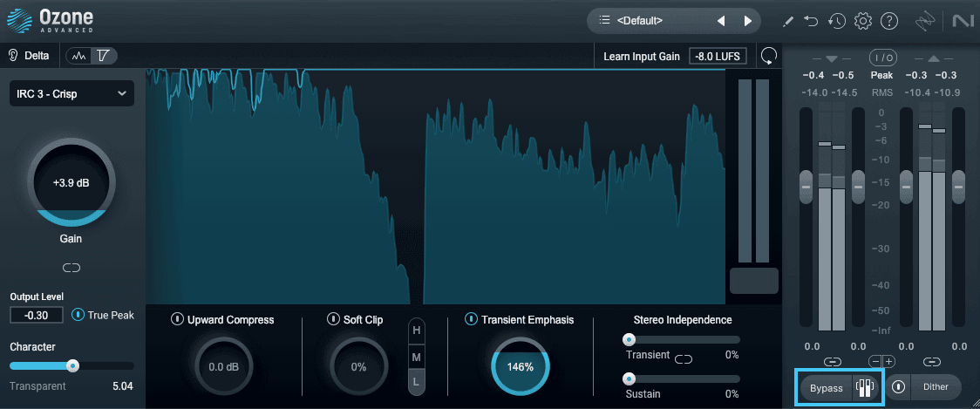
Task: Click Stereo Independence Transient slider handle
Action: click(629, 340)
